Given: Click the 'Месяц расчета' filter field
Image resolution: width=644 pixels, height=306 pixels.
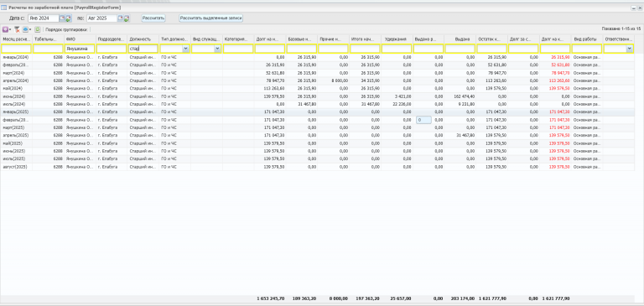Looking at the screenshot, I should (x=16, y=49).
